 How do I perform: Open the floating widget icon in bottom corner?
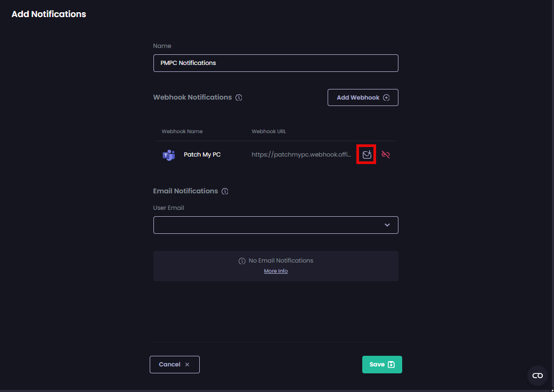click(x=537, y=375)
